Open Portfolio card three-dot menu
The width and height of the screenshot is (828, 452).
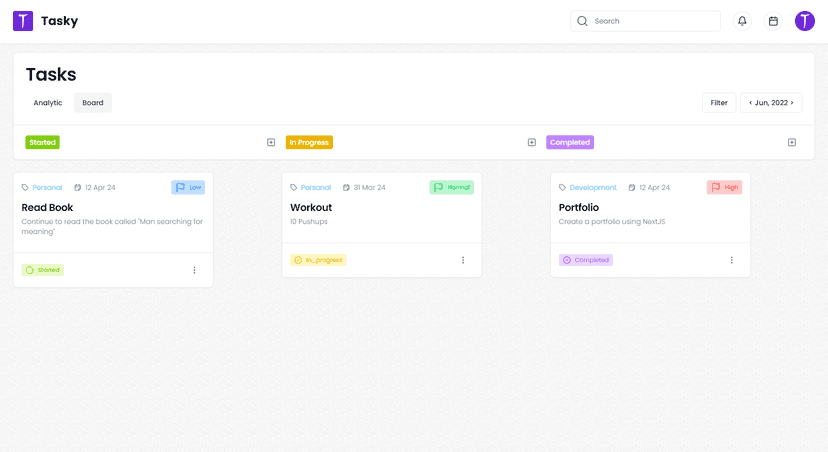(731, 260)
